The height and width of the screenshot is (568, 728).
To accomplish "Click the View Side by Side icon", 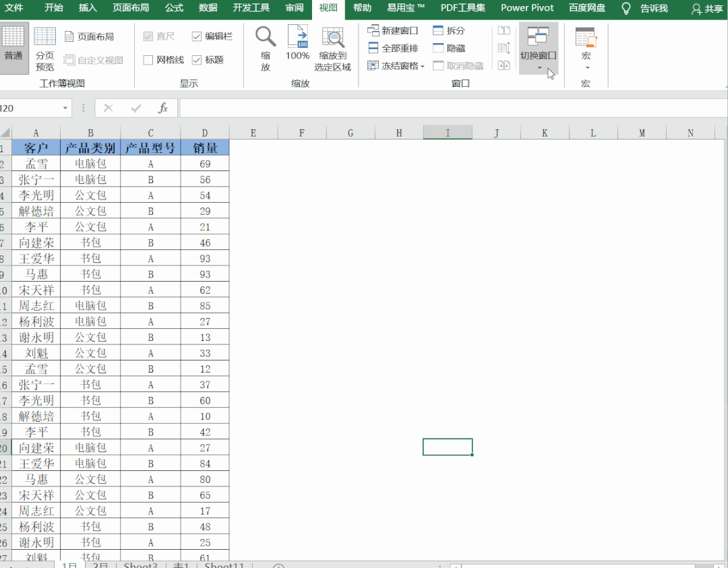I will [x=504, y=30].
